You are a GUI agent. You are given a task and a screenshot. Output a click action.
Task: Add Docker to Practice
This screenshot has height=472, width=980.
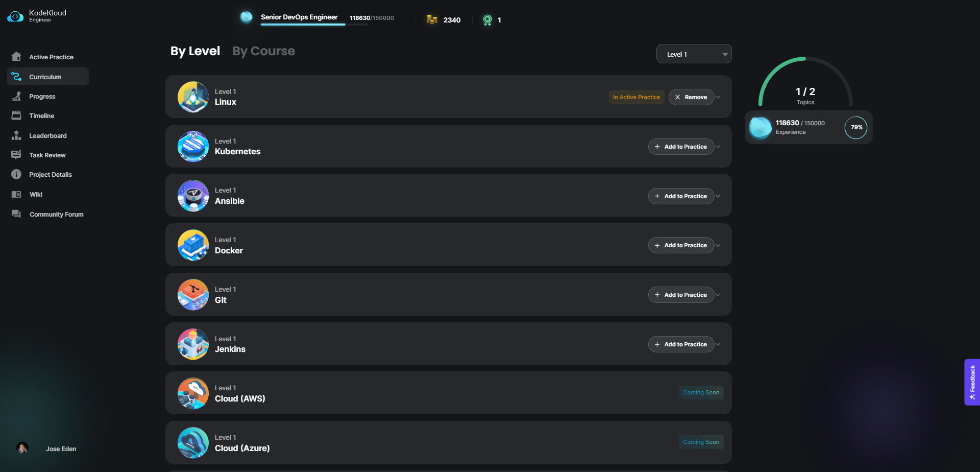[x=681, y=245]
